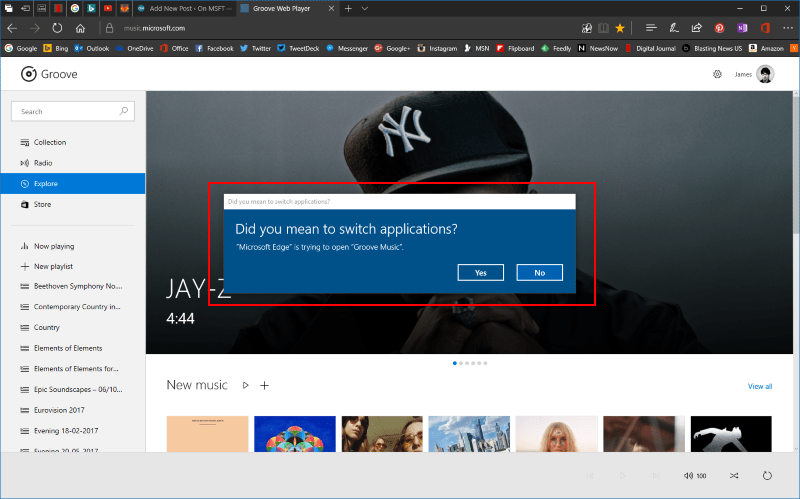Screen dimensions: 800x499
Task: Select the Explore sidebar item
Action: [x=73, y=184]
